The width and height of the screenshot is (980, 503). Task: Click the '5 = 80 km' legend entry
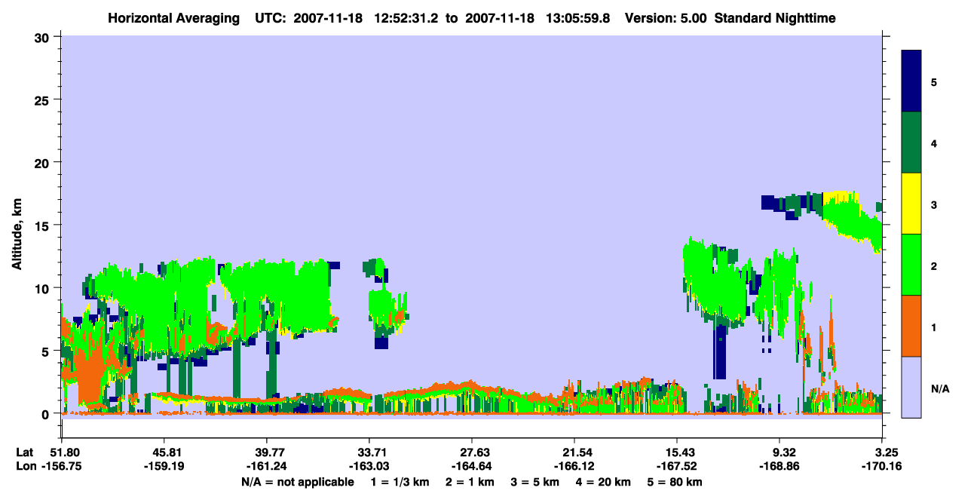point(675,482)
